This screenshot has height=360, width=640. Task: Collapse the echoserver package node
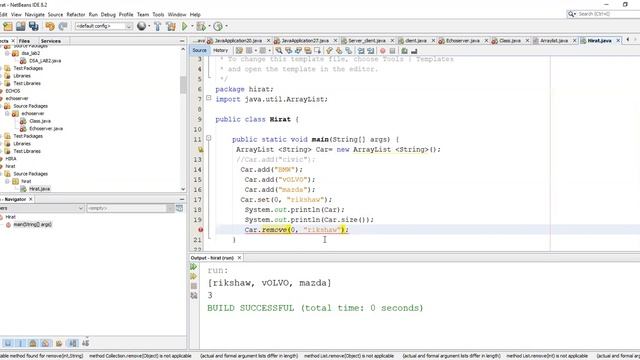click(7, 113)
